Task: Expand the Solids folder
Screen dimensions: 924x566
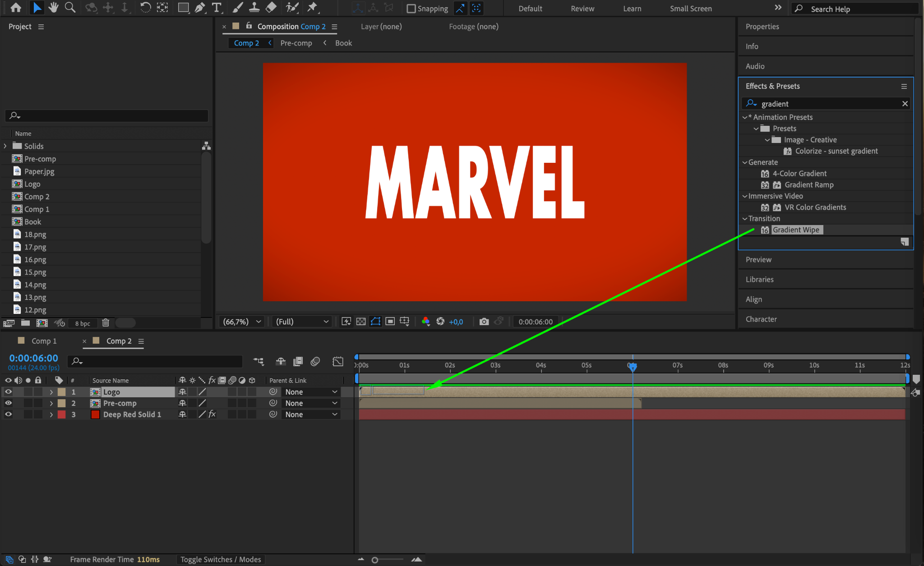Action: [5, 146]
